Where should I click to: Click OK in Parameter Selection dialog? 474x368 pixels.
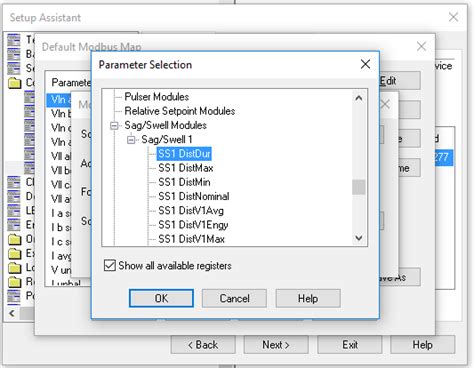(161, 298)
